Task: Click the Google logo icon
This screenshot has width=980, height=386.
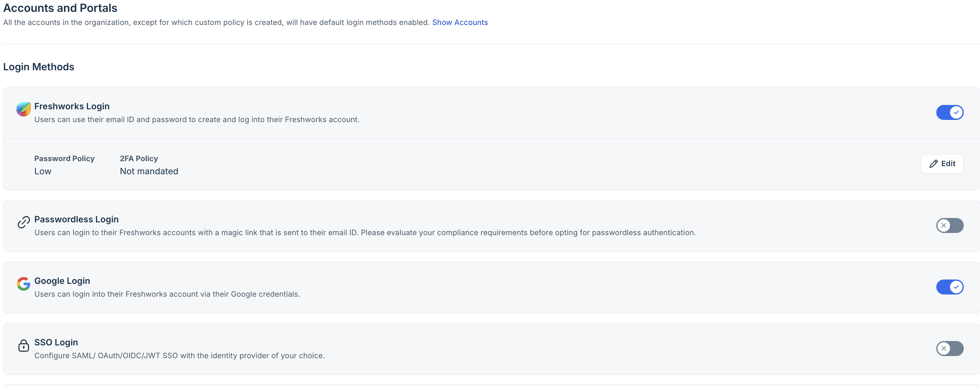Action: click(x=23, y=284)
